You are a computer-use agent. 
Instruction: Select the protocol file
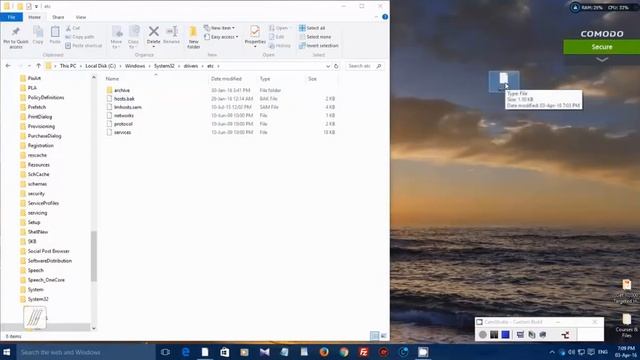pos(123,124)
